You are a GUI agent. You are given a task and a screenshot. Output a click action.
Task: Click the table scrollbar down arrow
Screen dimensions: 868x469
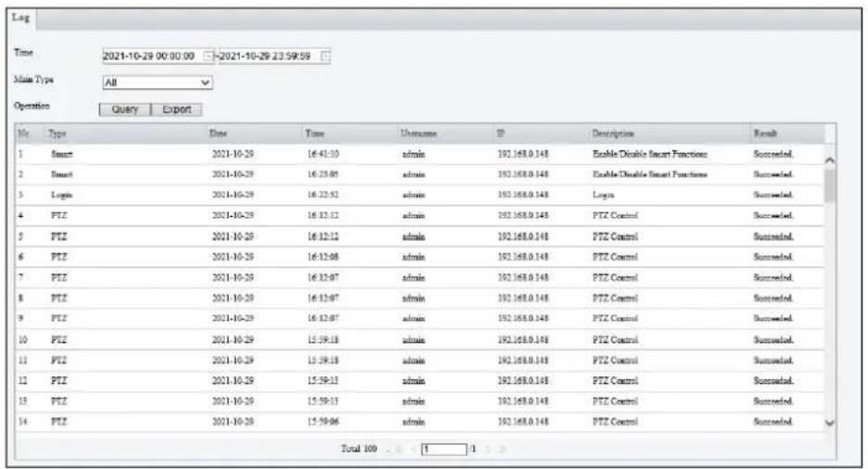click(x=829, y=423)
